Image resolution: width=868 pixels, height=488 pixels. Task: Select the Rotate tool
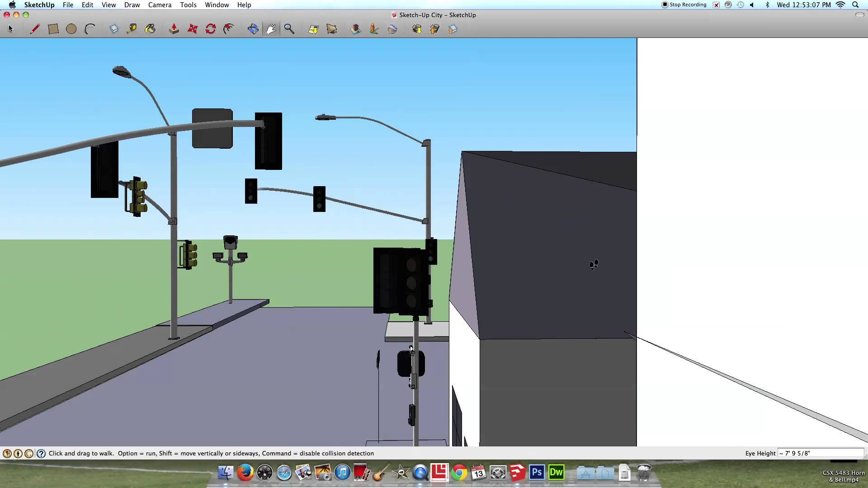[x=211, y=28]
